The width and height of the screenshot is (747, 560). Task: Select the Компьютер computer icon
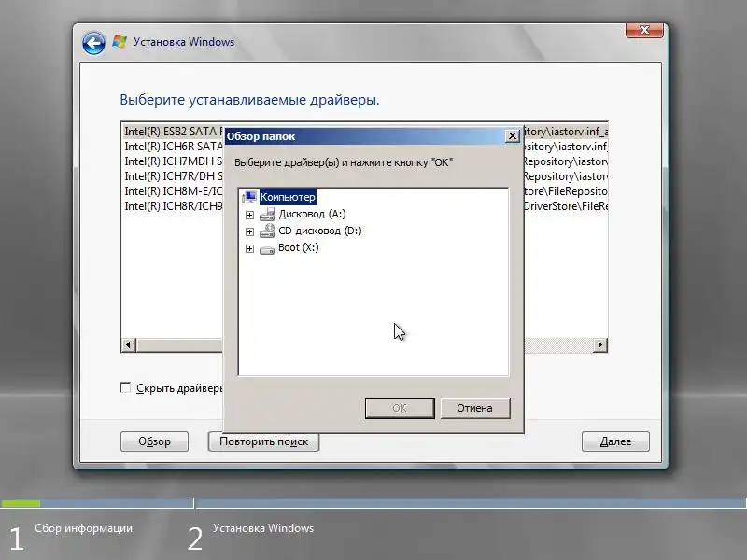pyautogui.click(x=249, y=197)
